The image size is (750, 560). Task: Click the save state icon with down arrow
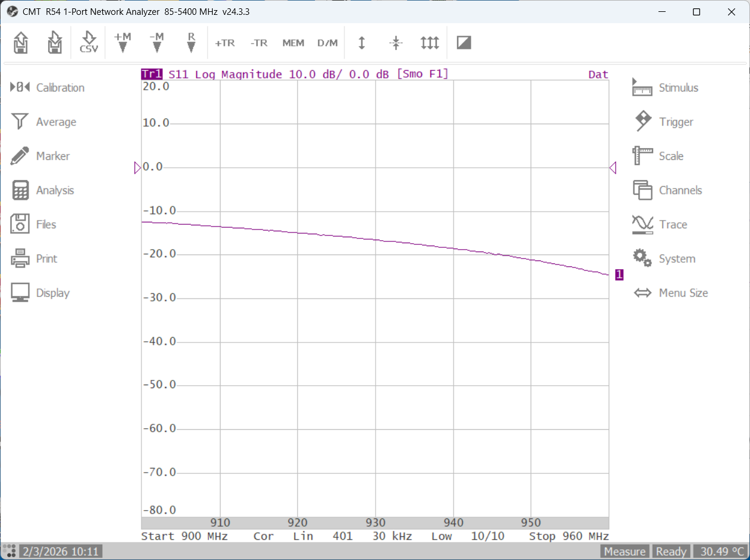[x=55, y=43]
